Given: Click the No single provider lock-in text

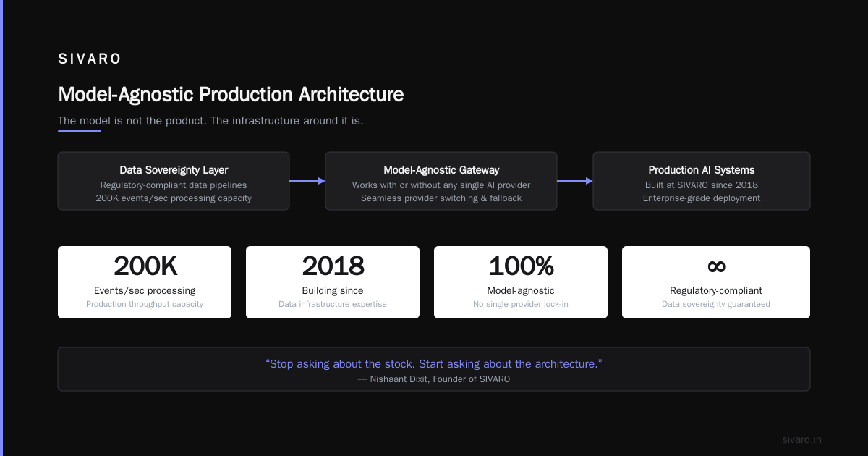Looking at the screenshot, I should (x=521, y=304).
